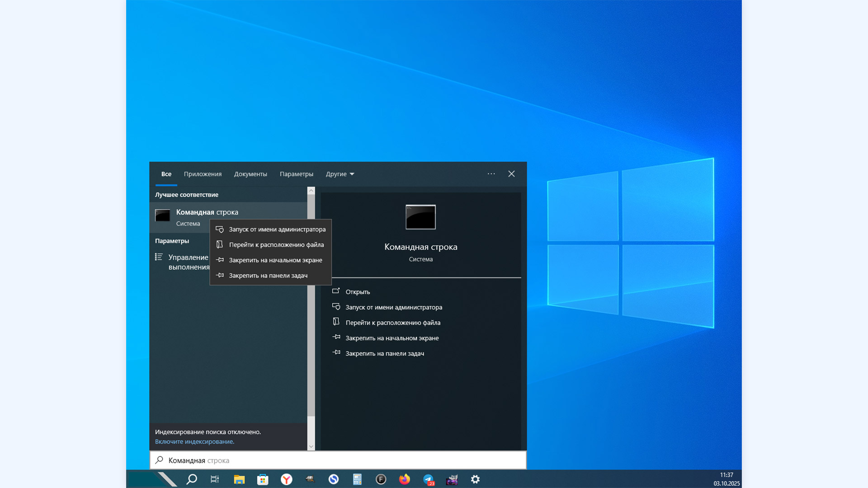Screen dimensions: 868x488
Task: Click 'Открыть' in the right preview pane
Action: tap(357, 292)
